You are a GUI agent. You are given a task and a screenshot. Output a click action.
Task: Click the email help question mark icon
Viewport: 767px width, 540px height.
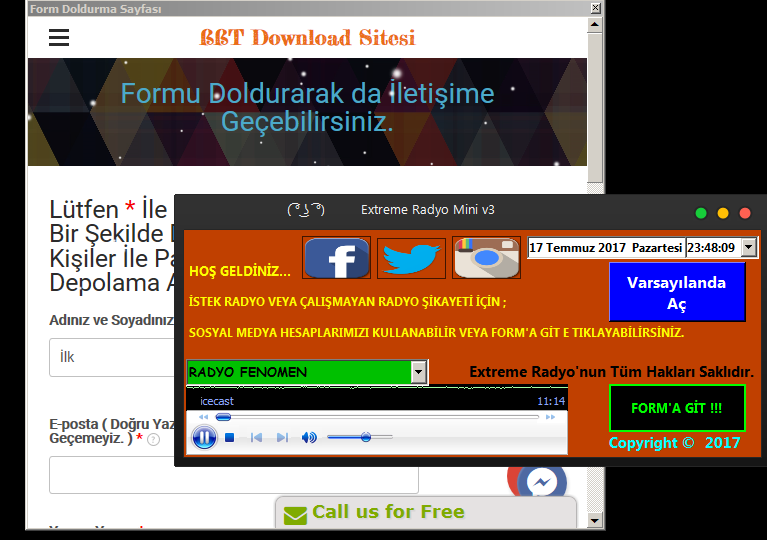point(153,440)
